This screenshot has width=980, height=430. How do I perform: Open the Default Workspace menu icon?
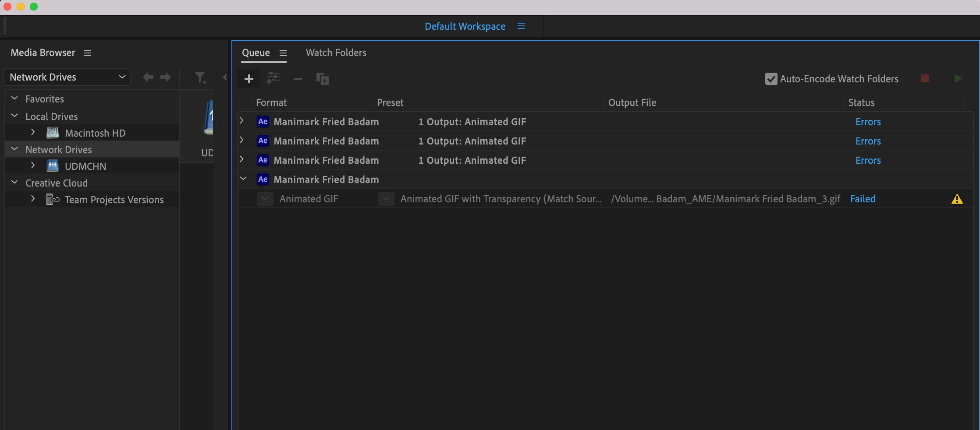click(x=521, y=26)
